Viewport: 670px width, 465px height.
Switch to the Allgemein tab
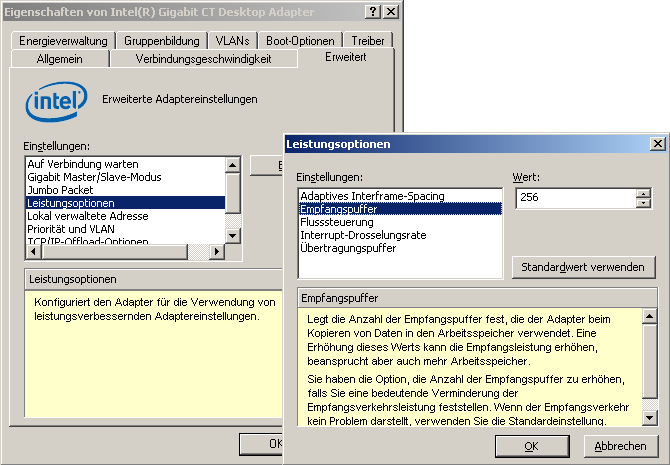[59, 59]
